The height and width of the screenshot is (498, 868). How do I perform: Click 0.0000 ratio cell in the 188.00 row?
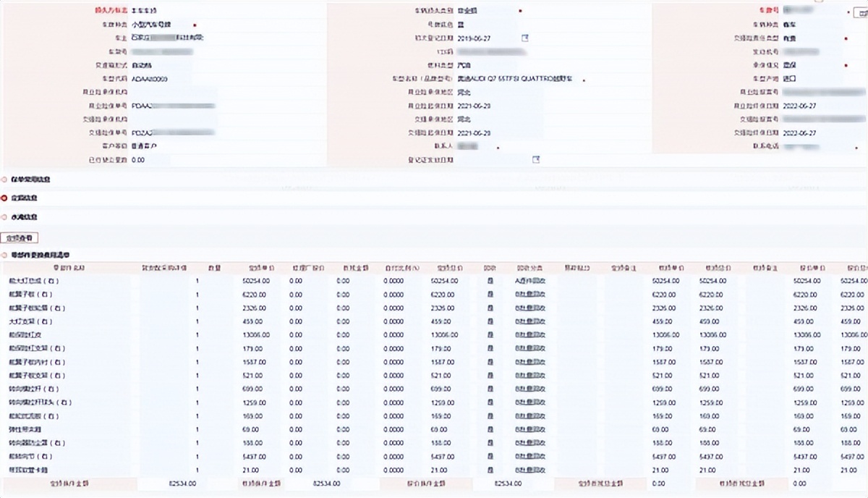click(393, 443)
